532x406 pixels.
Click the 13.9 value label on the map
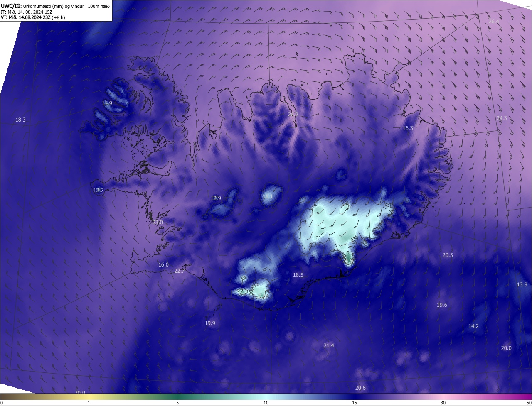(522, 284)
